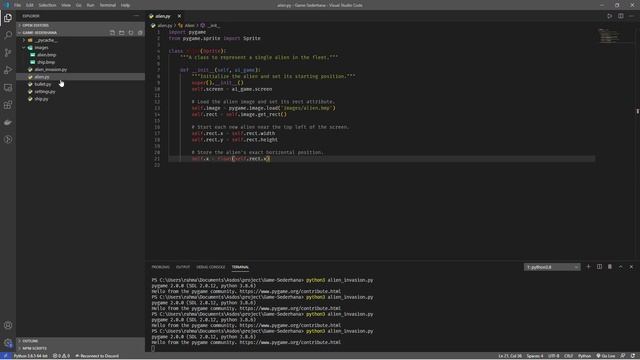The image size is (640, 360).
Task: Open Explorer panel more actions ellipsis
Action: (x=136, y=16)
